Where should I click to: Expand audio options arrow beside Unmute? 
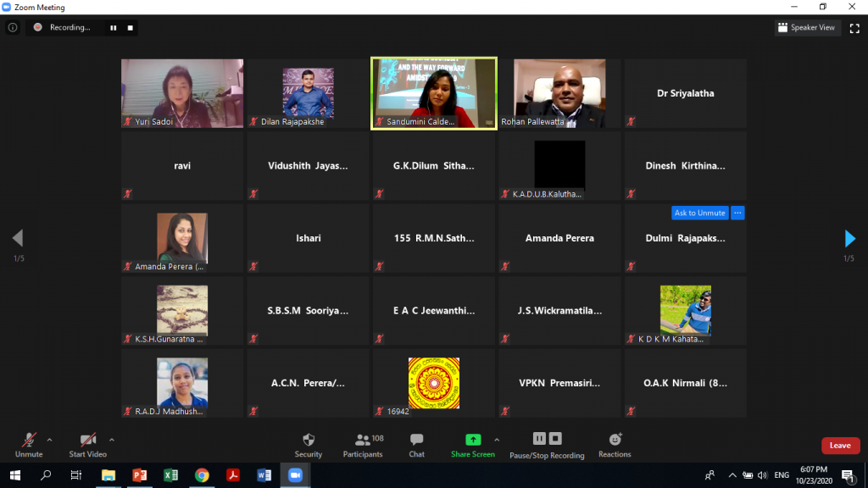[49, 440]
